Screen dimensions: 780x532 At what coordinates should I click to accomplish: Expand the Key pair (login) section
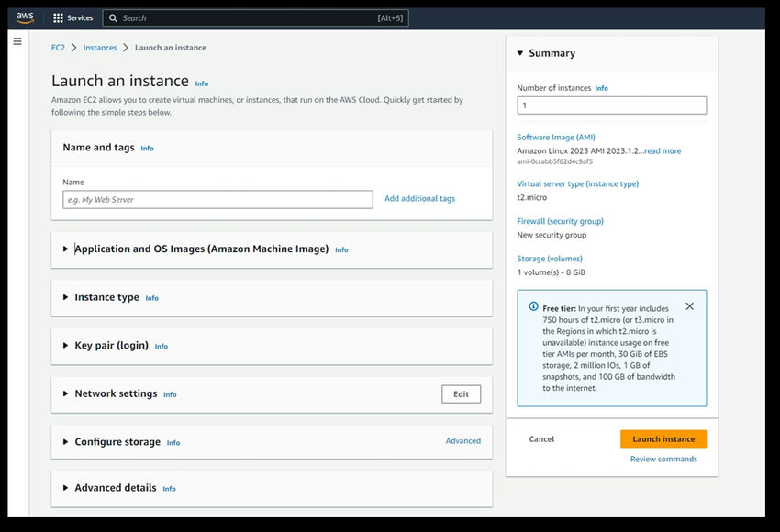[65, 346]
